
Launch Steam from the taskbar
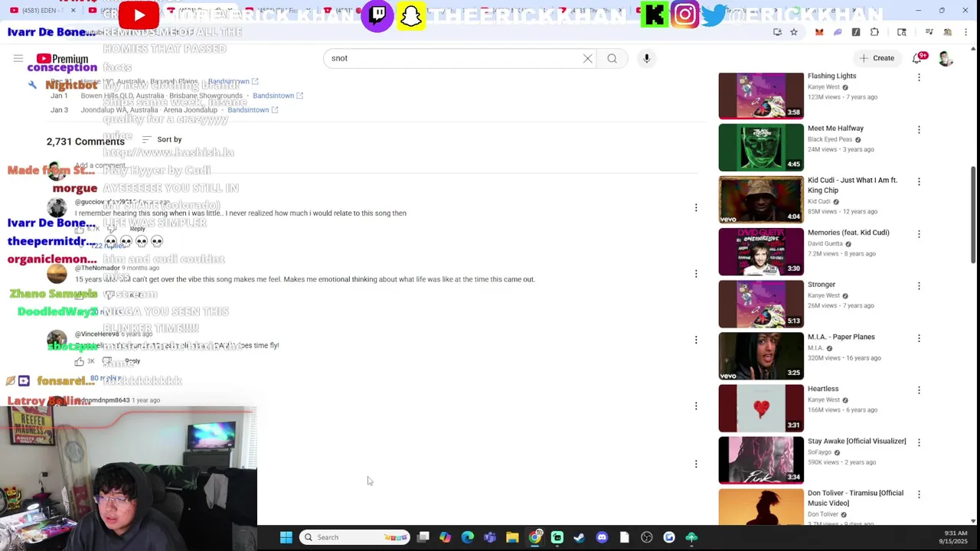[579, 537]
